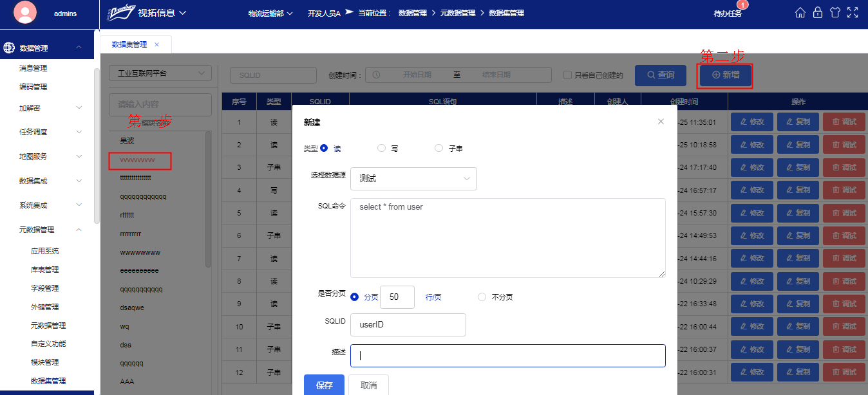868x395 pixels.
Task: Select the 不分页 radio option
Action: click(x=482, y=297)
